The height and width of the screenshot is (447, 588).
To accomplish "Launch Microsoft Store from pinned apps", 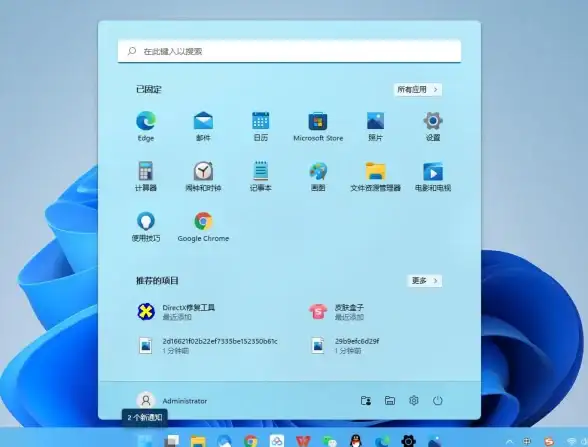I will [318, 126].
